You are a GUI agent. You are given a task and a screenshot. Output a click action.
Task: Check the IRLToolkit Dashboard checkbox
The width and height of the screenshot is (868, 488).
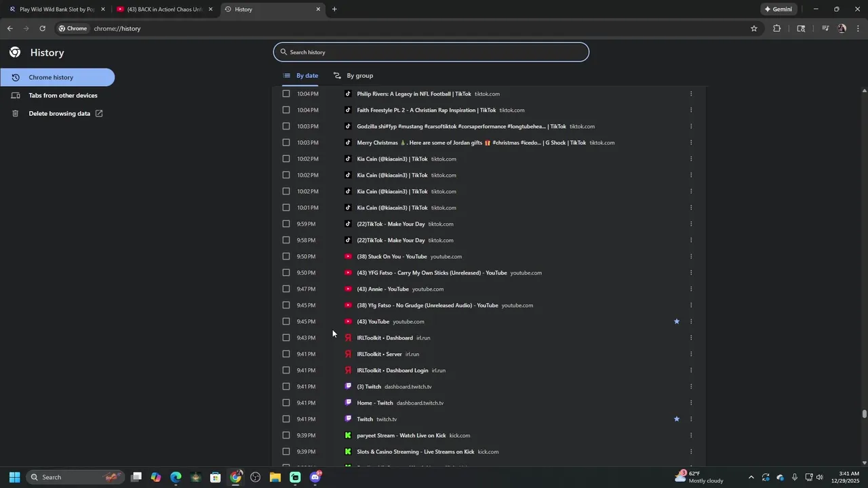(x=286, y=338)
